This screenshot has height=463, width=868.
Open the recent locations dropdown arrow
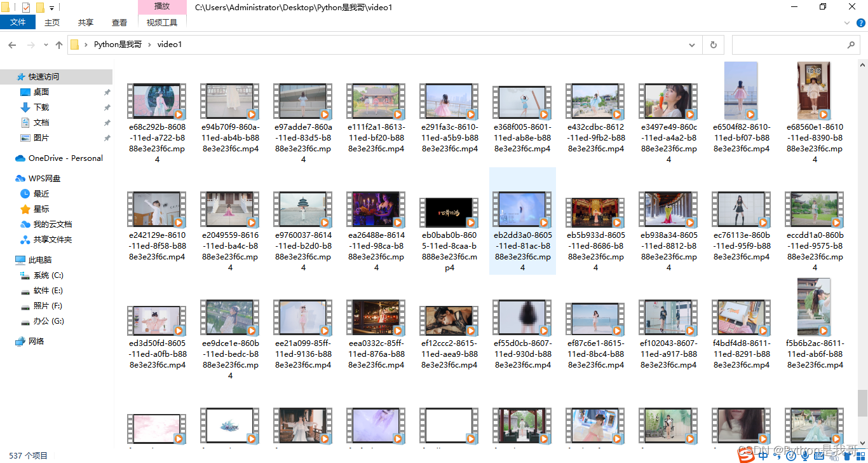[x=46, y=45]
